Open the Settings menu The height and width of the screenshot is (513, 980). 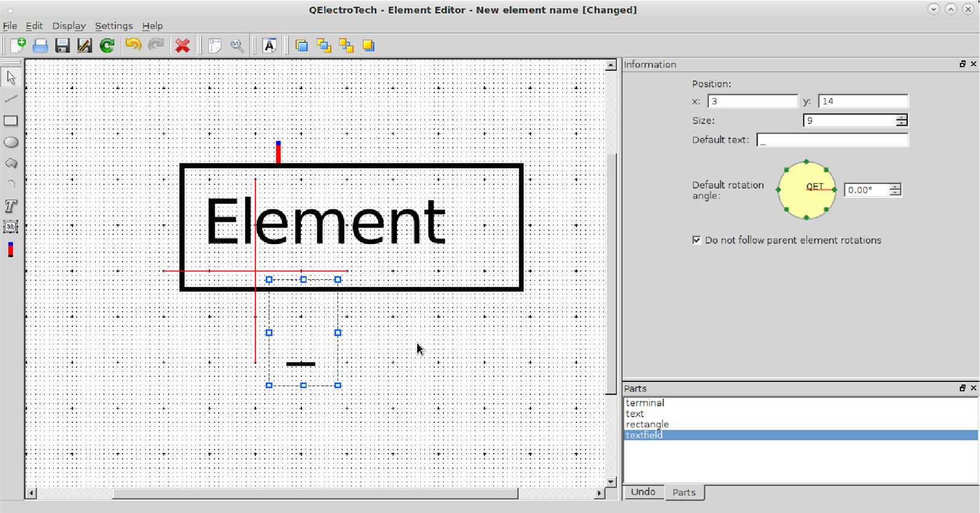click(x=114, y=26)
